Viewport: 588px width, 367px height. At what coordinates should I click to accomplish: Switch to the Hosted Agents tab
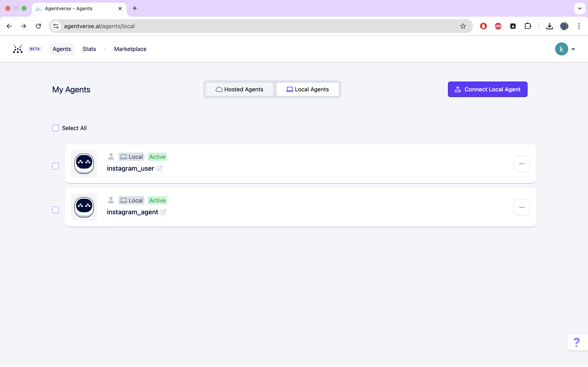pyautogui.click(x=239, y=89)
